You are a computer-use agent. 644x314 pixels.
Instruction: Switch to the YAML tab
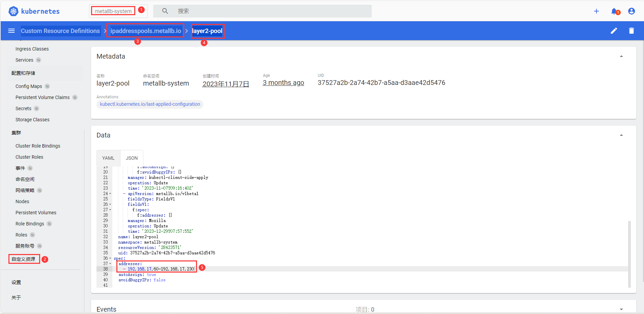108,158
